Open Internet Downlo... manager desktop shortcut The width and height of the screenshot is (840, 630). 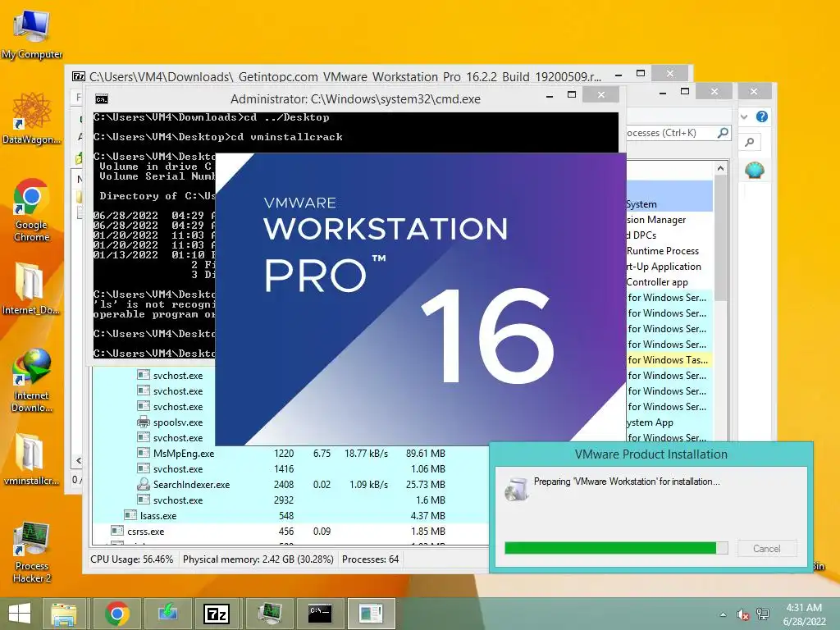click(32, 381)
